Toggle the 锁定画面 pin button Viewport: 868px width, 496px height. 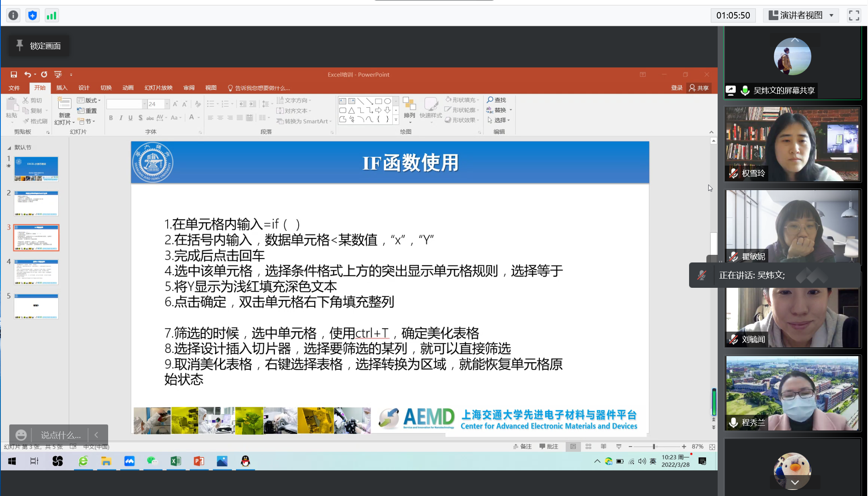click(39, 46)
